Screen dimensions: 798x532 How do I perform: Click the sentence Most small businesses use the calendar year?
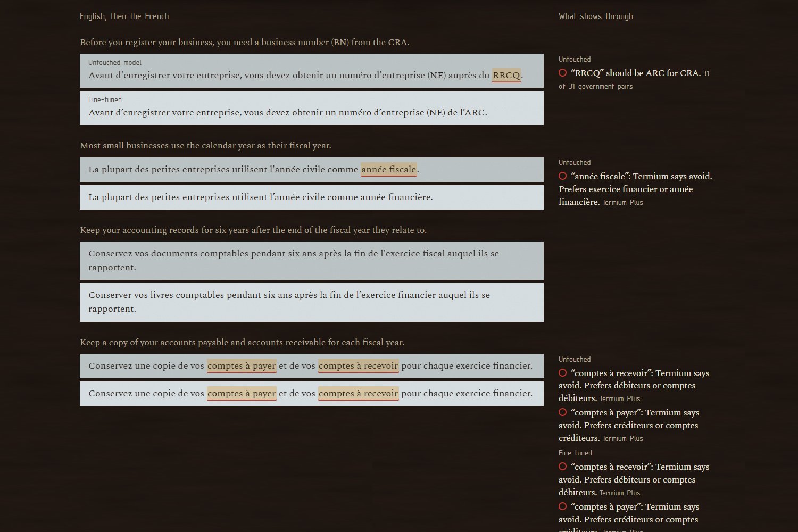205,146
